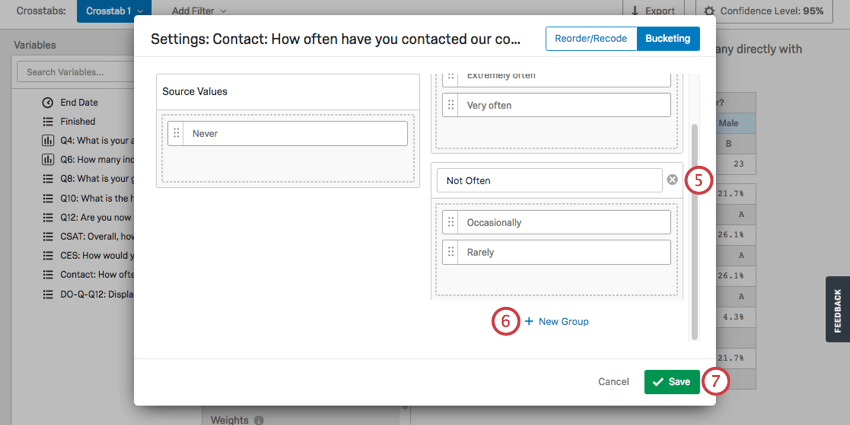Open the Feedback side tab
The width and height of the screenshot is (850, 425).
point(837,309)
